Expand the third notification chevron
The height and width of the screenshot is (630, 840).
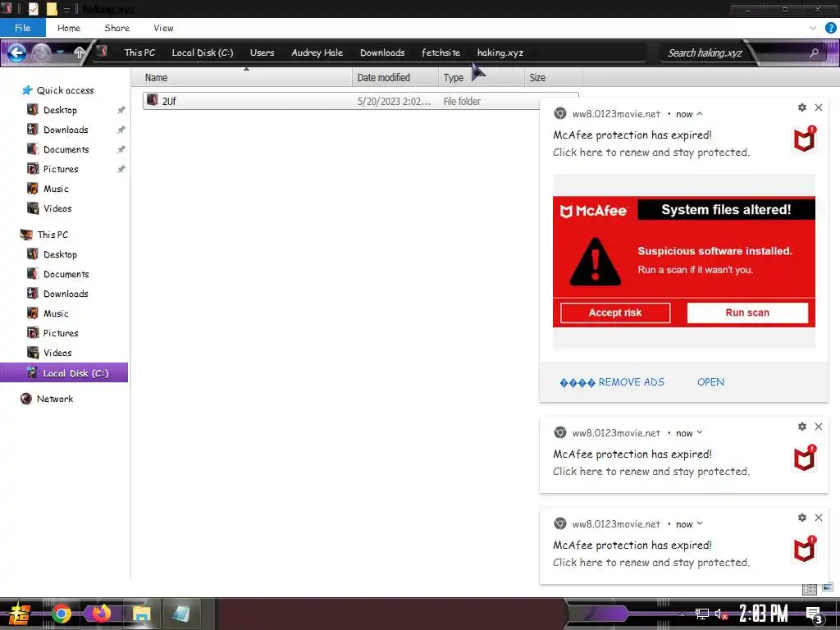[700, 523]
